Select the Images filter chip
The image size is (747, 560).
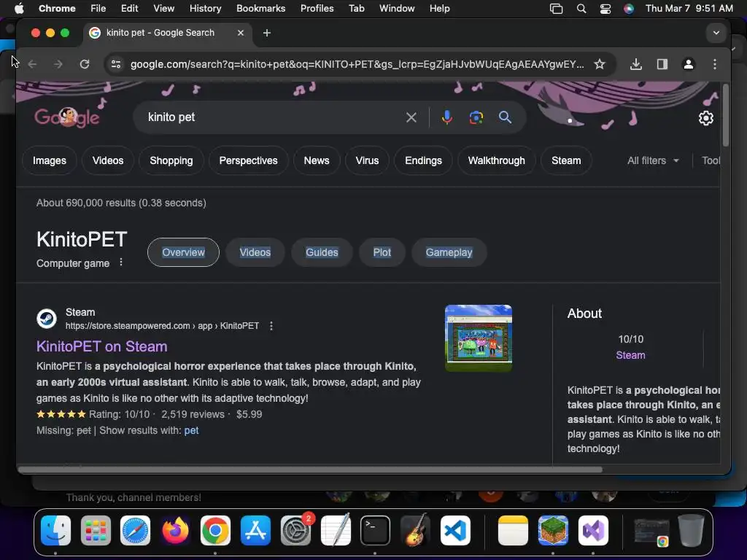click(x=50, y=160)
